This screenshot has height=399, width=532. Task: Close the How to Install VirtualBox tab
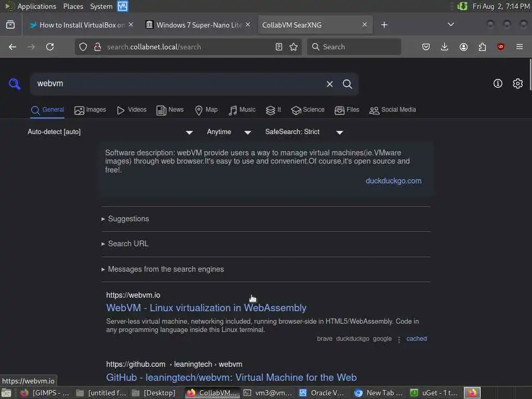(x=131, y=24)
